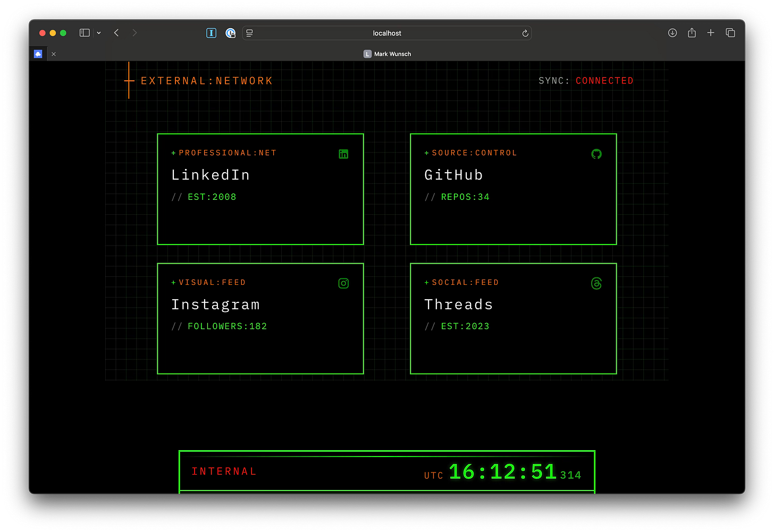Viewport: 774px width, 532px height.
Task: Focus the localhost address field
Action: click(x=387, y=33)
